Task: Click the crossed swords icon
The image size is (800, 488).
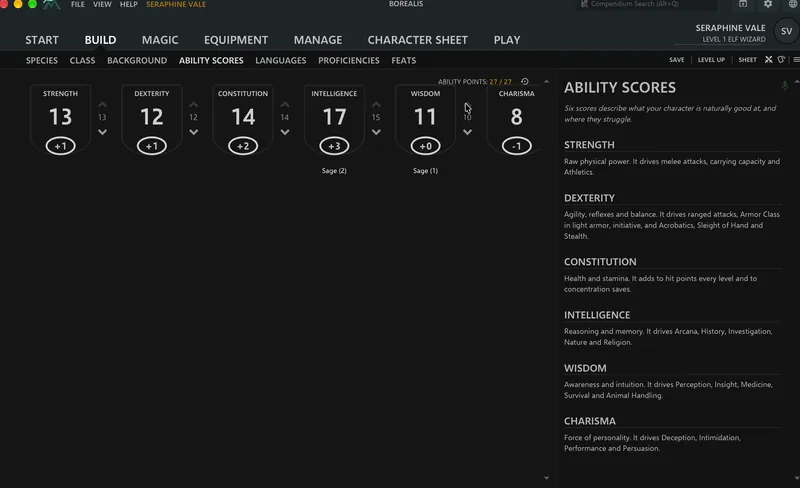Action: coord(768,60)
